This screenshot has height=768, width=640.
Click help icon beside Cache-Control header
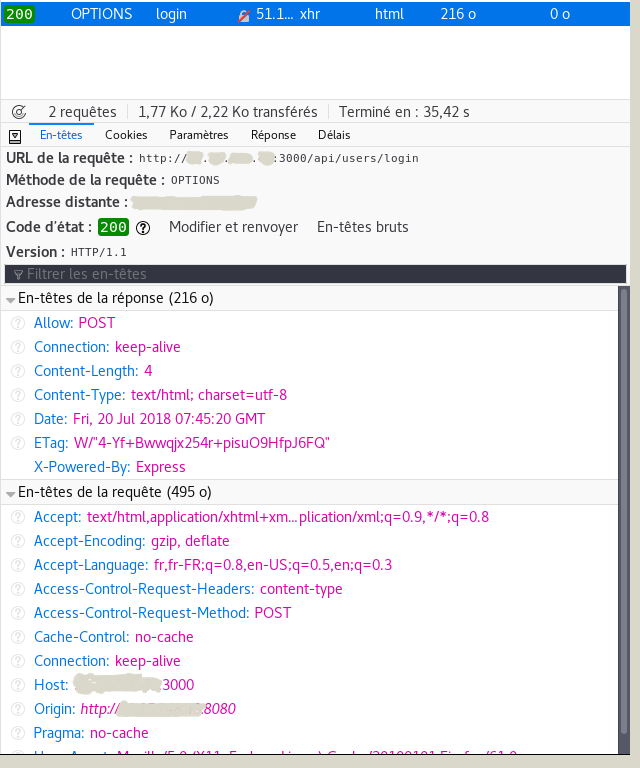pos(18,637)
